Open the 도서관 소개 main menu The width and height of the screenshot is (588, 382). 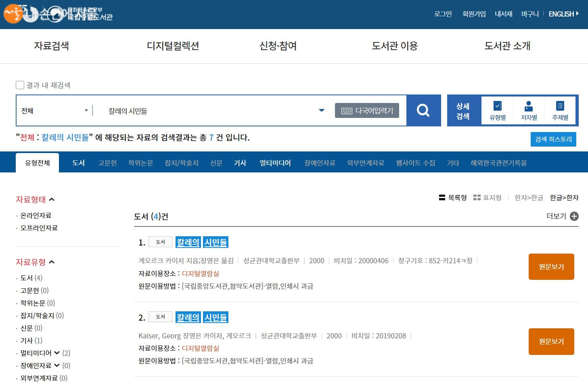[x=507, y=46]
